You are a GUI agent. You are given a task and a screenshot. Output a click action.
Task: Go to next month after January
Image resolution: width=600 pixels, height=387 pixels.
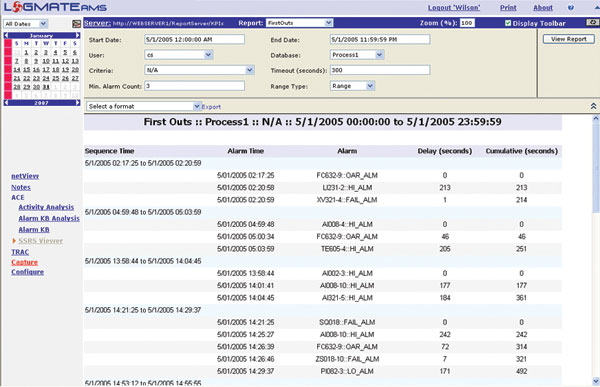click(78, 36)
